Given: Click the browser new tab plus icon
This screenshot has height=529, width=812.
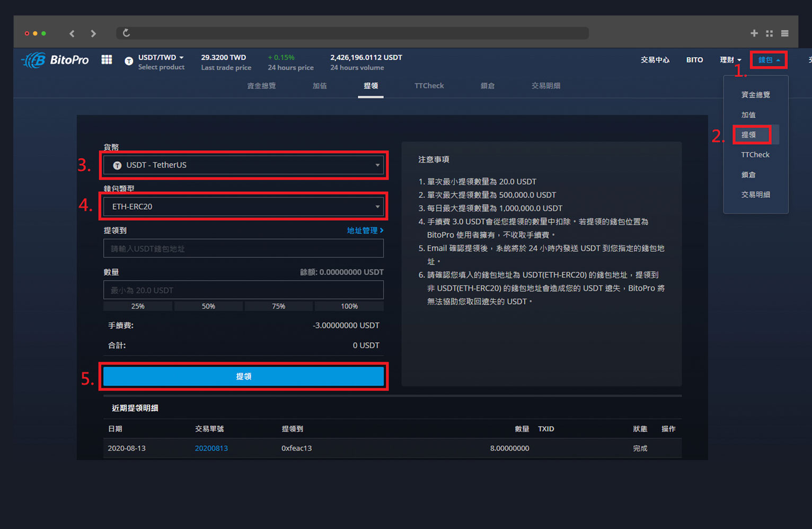Looking at the screenshot, I should pyautogui.click(x=754, y=33).
